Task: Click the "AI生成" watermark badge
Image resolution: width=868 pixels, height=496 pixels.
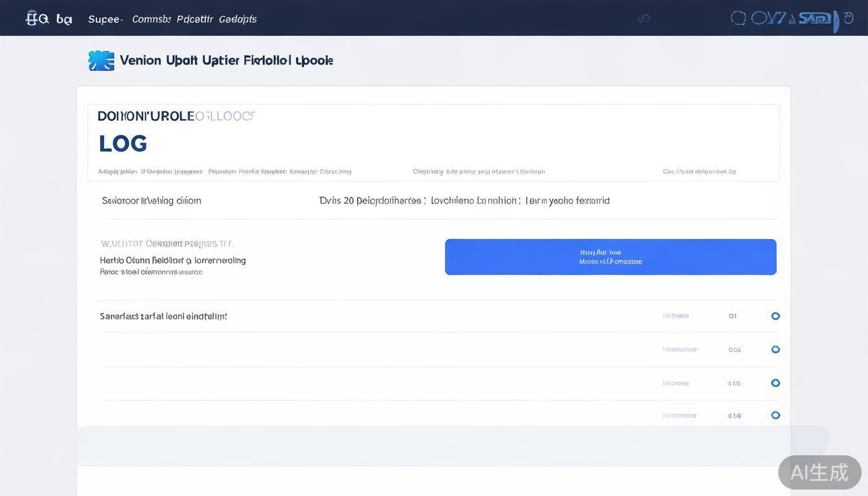Action: pos(819,472)
